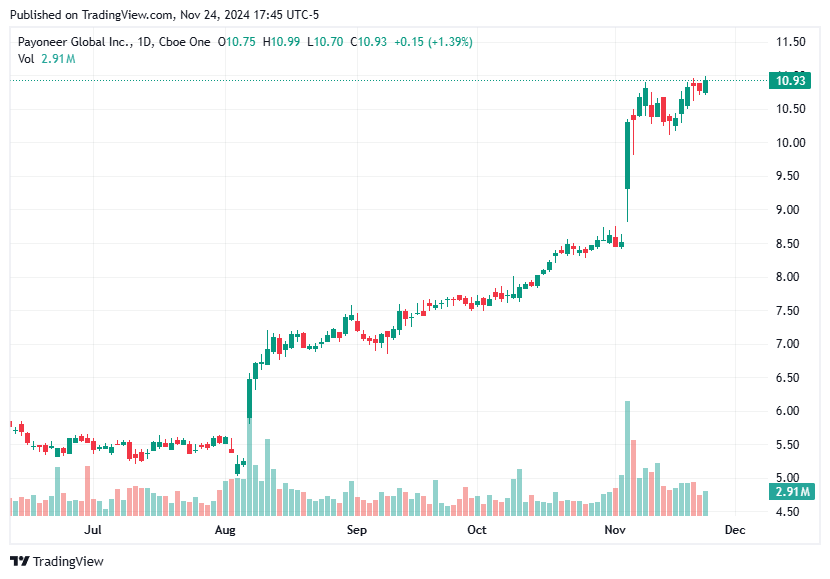This screenshot has height=579, width=830.
Task: Click the 10.00 price axis label
Action: 790,143
